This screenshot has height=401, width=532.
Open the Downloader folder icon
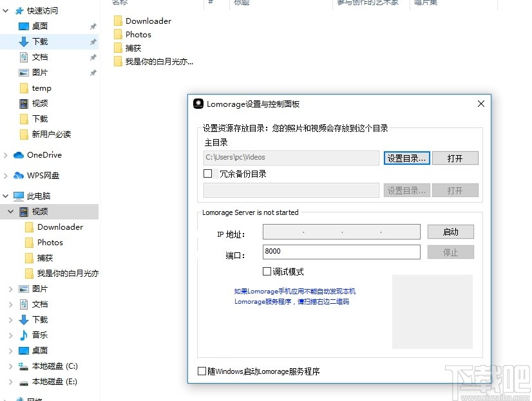tap(119, 21)
